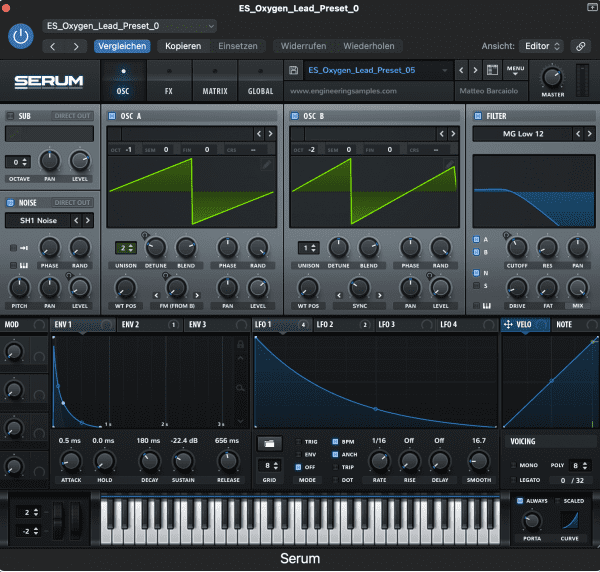Image resolution: width=600 pixels, height=572 pixels.
Task: Click the VELO drag crosshair icon
Action: point(508,324)
